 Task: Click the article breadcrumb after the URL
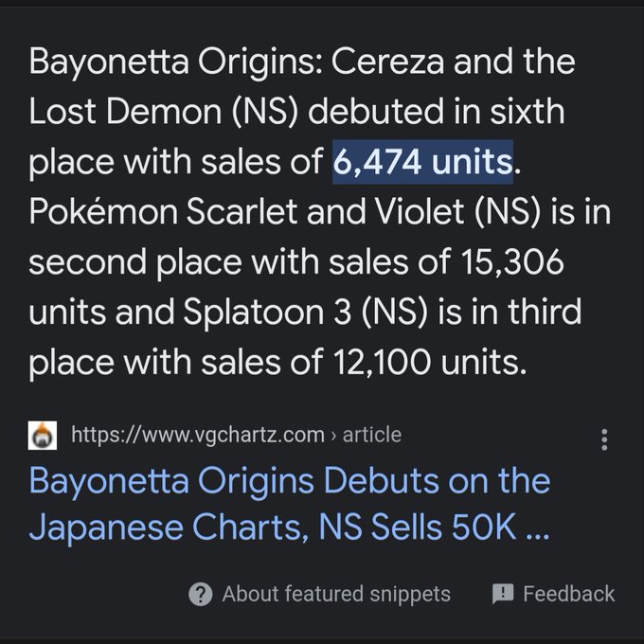tap(371, 435)
